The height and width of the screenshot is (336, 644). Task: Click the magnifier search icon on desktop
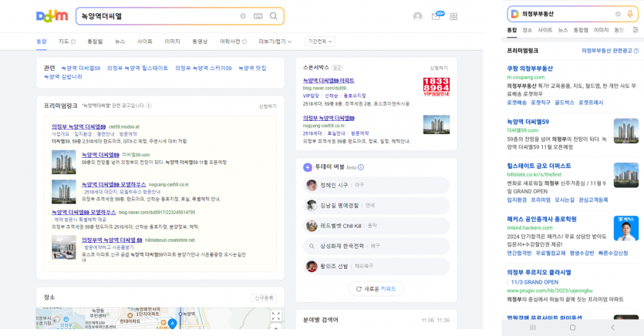pyautogui.click(x=273, y=16)
